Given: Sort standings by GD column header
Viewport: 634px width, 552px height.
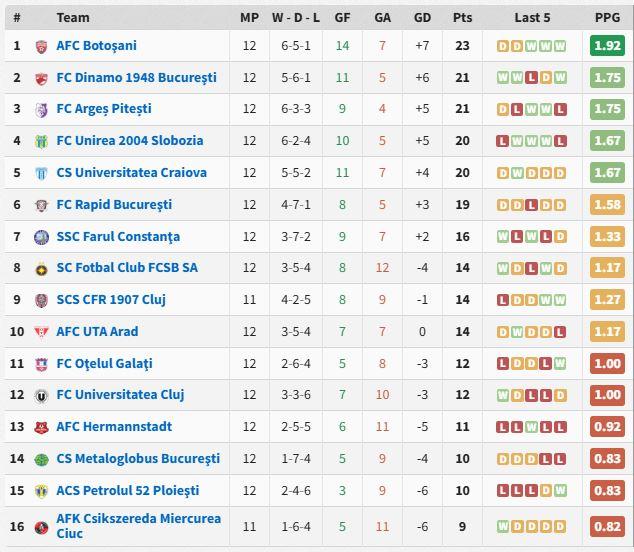Looking at the screenshot, I should coord(422,17).
